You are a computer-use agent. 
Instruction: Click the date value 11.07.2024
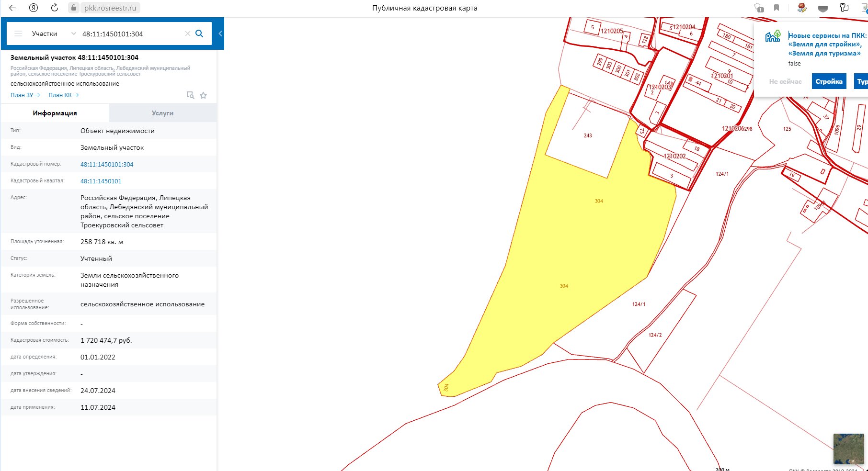click(98, 407)
